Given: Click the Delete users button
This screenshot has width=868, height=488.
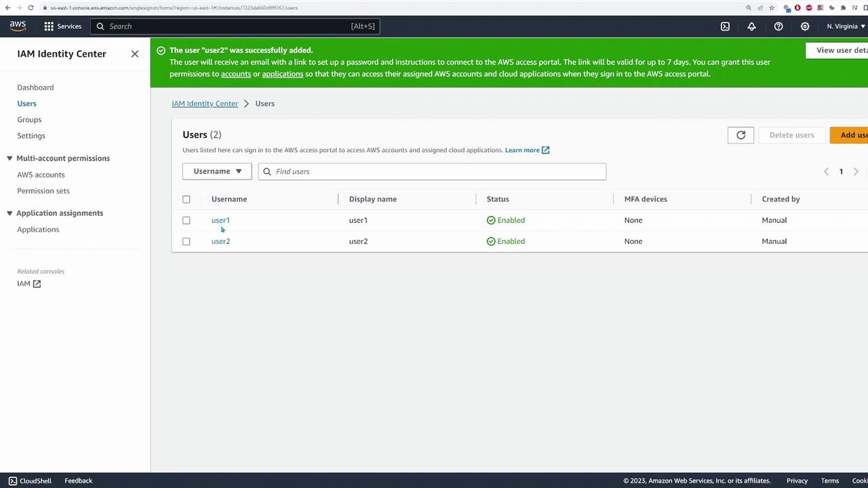Looking at the screenshot, I should click(791, 135).
